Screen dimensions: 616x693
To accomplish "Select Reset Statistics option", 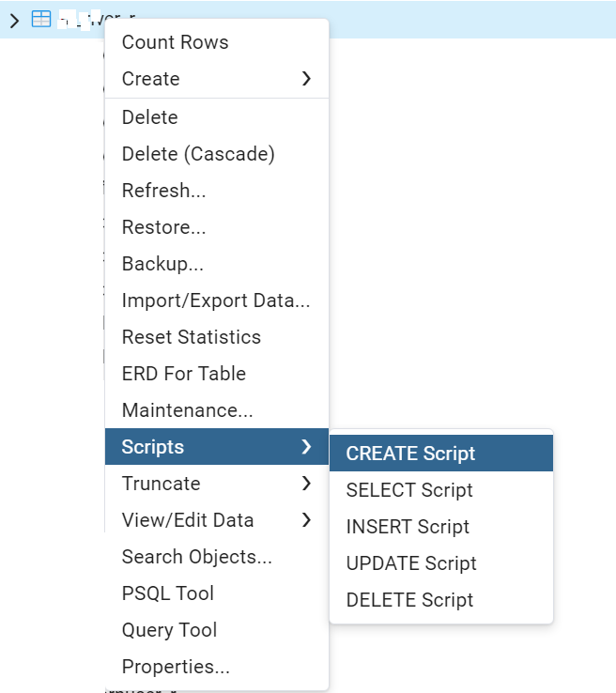I will [217, 338].
